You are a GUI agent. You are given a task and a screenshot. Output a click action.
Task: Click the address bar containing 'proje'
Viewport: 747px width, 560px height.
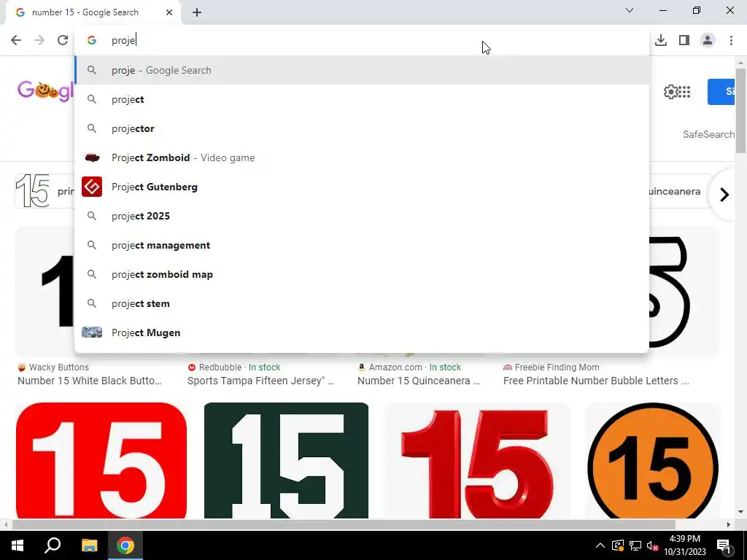pos(362,40)
